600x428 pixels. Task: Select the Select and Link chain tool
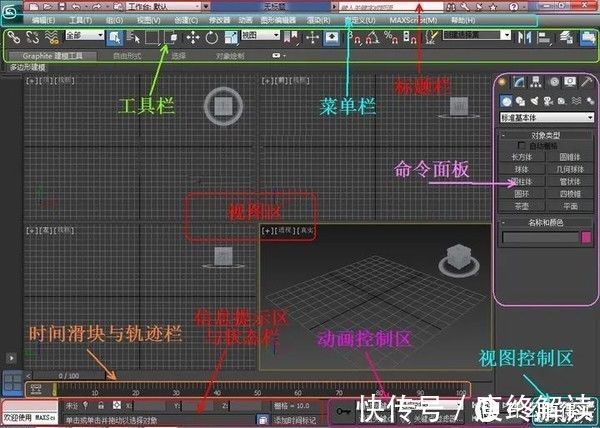14,37
